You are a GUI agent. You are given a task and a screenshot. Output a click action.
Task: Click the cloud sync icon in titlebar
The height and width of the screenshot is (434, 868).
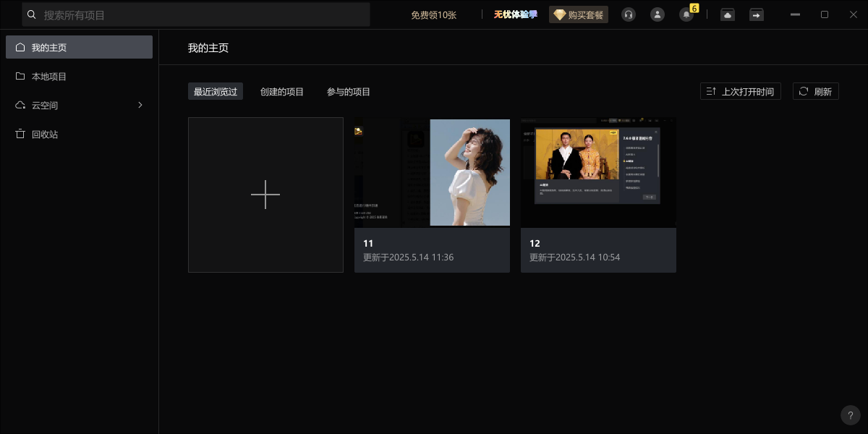727,14
